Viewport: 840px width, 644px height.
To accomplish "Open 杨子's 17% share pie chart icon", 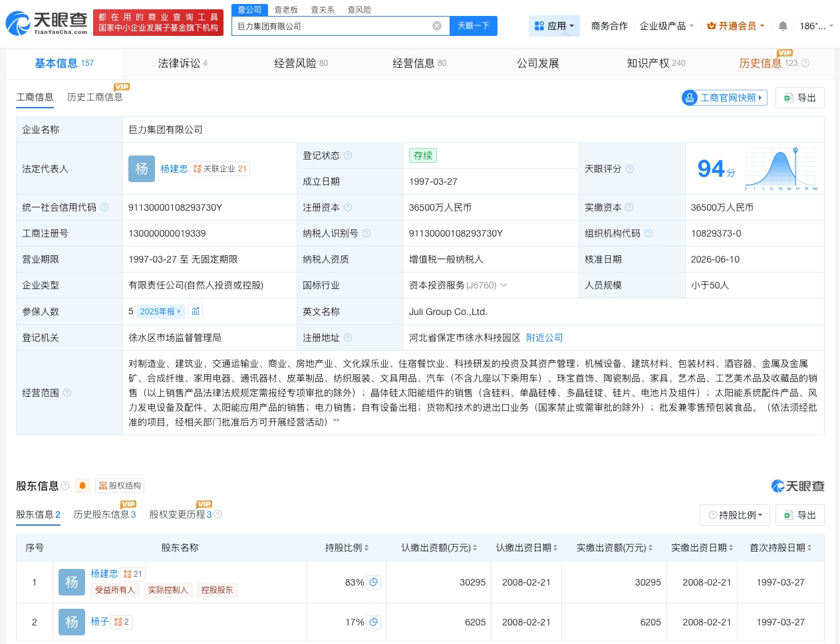I will click(x=374, y=622).
